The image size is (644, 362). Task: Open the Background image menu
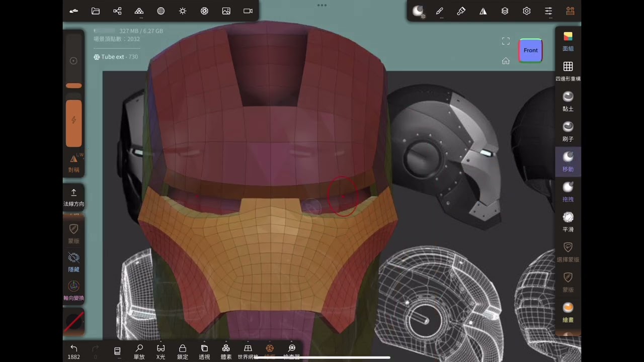[x=226, y=11]
